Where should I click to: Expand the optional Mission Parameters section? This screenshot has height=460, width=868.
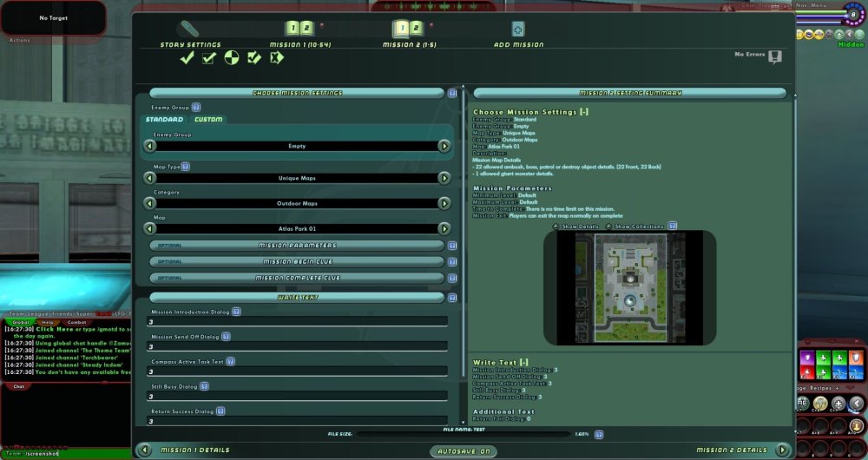297,246
